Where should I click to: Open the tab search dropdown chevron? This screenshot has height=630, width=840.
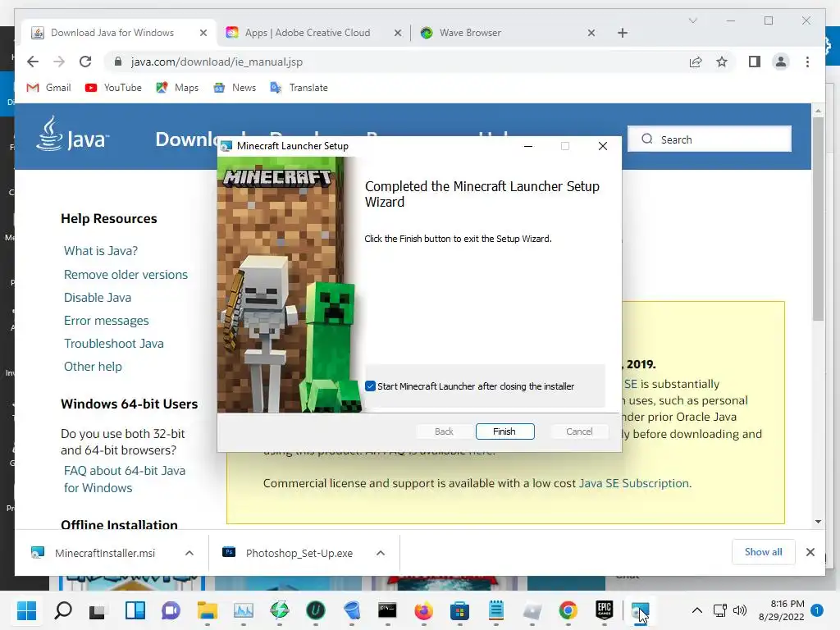coord(692,21)
